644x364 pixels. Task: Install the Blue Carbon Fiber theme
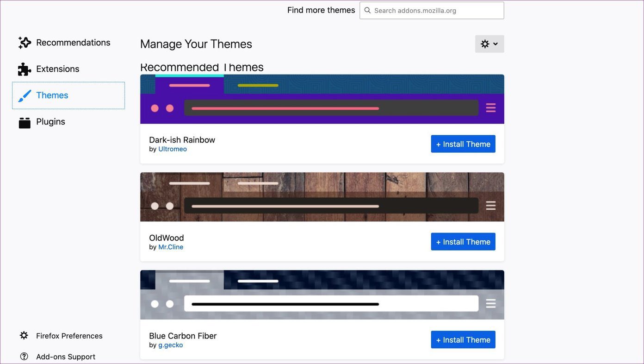463,339
